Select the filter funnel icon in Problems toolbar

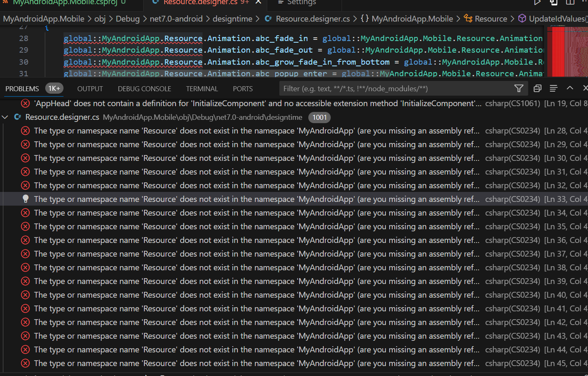[519, 88]
